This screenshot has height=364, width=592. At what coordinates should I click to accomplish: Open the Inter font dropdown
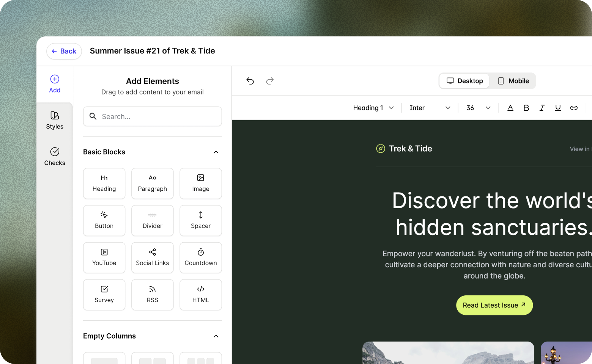pyautogui.click(x=430, y=108)
